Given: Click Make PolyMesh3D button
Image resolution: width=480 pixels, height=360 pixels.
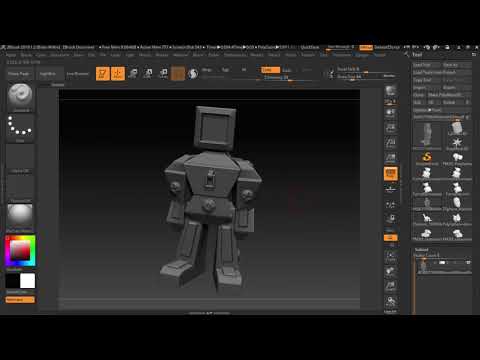Looking at the screenshot, I should tap(449, 95).
